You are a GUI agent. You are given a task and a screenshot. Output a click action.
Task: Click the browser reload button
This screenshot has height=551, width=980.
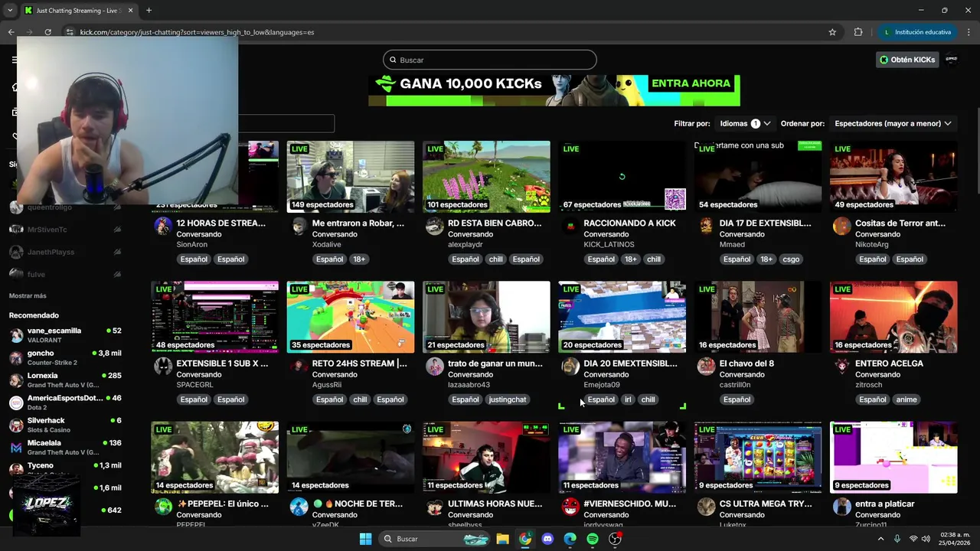pyautogui.click(x=47, y=32)
